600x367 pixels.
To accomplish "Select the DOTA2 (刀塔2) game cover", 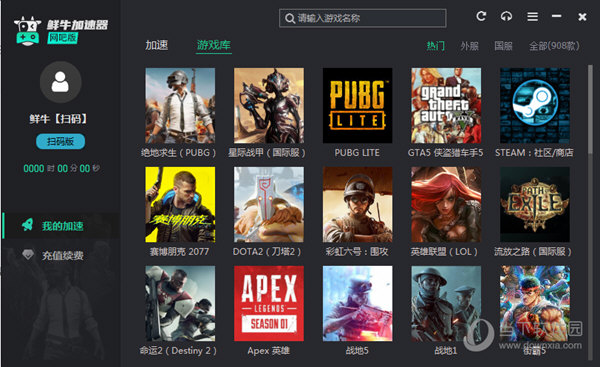I will 269,204.
